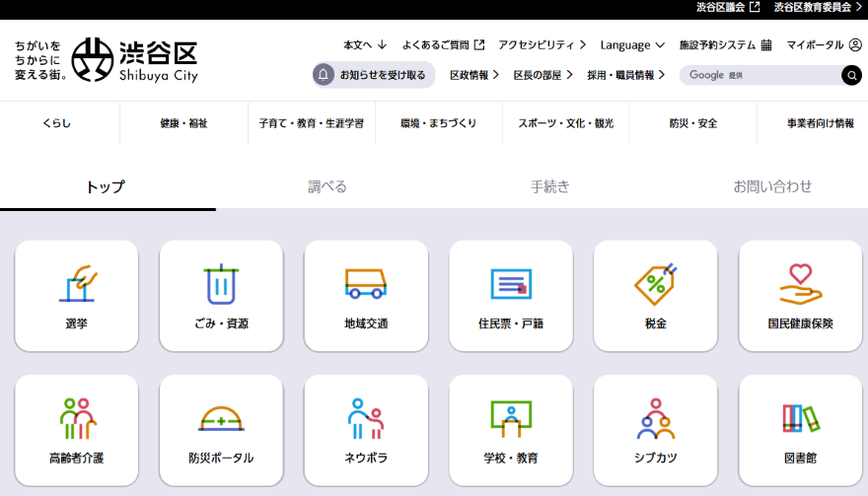The width and height of the screenshot is (868, 496).
Task: Click the chevron after 採用・職員情報
Action: point(661,75)
